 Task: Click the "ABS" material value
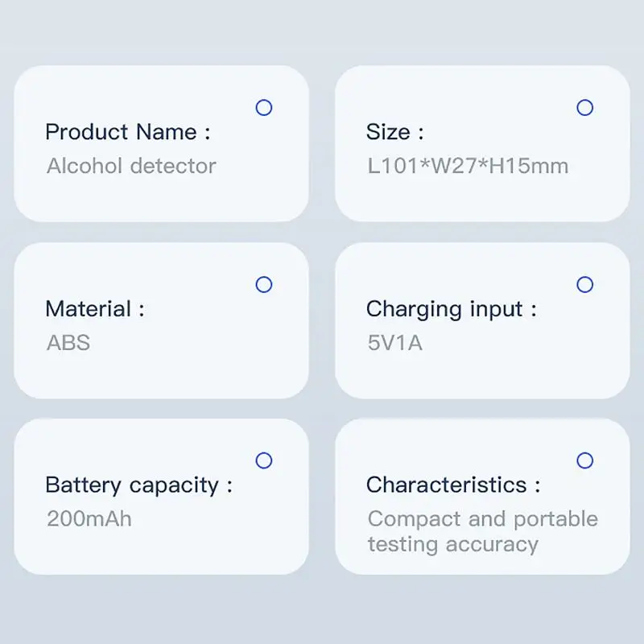tap(68, 343)
